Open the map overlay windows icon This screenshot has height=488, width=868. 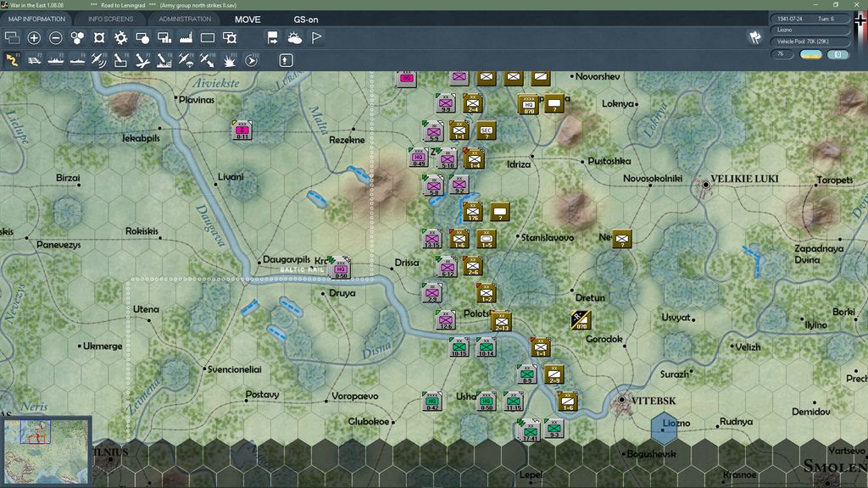[x=12, y=37]
